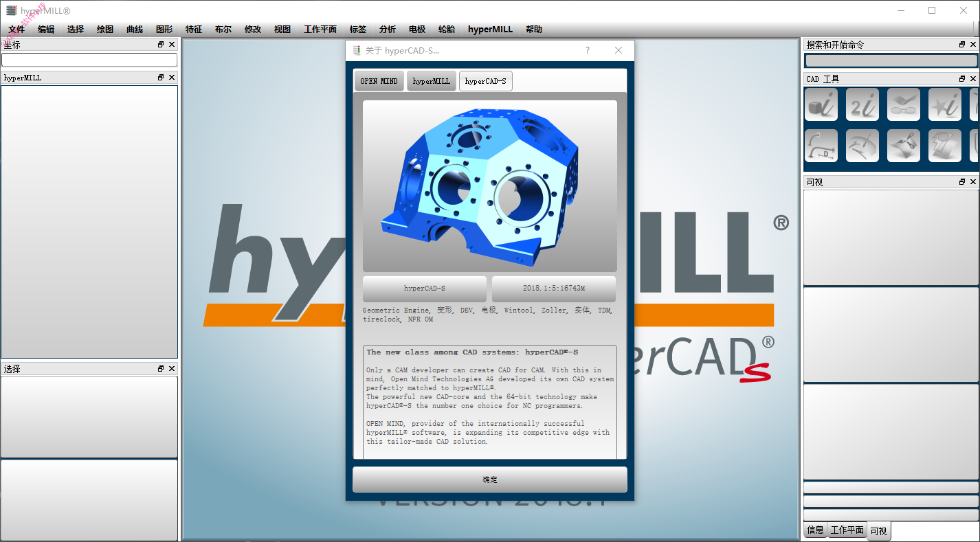980x542 pixels.
Task: Float the CAD 工具 panel
Action: [962, 79]
